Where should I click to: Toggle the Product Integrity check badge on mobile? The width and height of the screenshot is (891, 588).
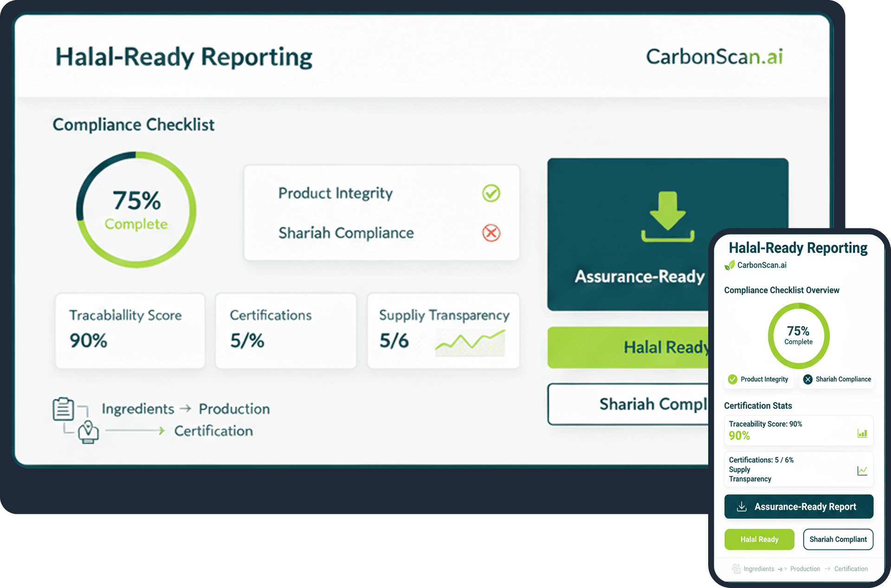point(732,379)
